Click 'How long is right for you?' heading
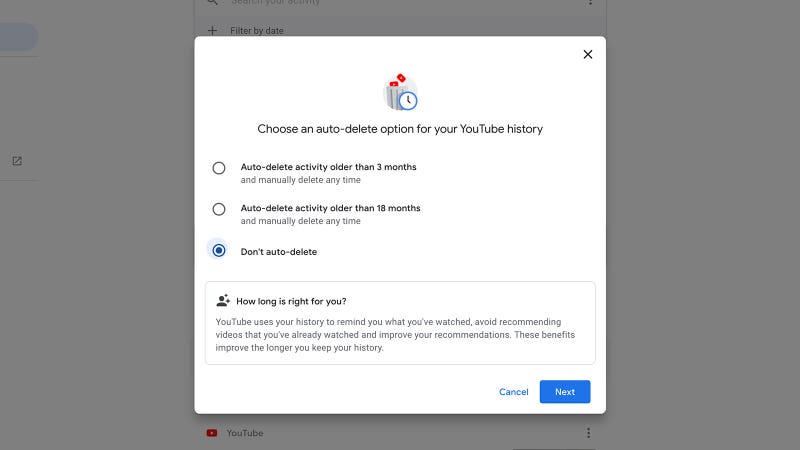The width and height of the screenshot is (800, 450). coord(291,301)
